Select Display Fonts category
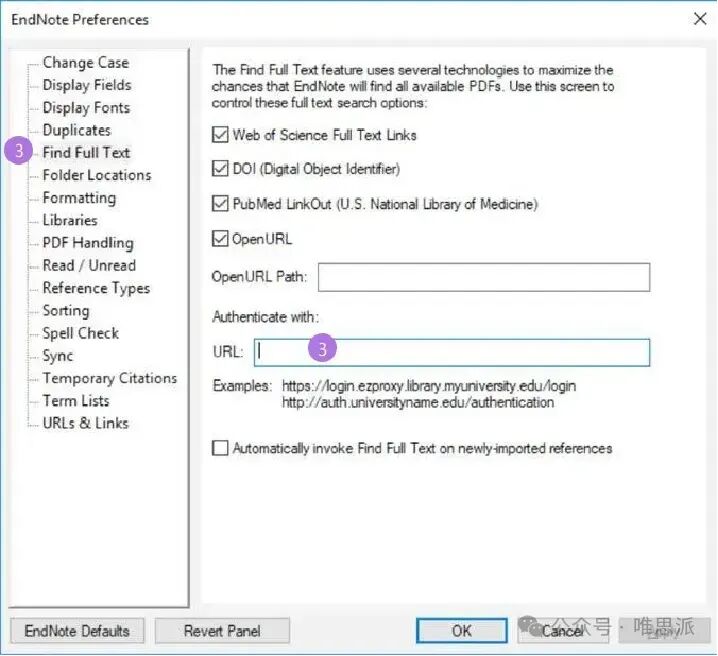The width and height of the screenshot is (718, 656). 87,108
